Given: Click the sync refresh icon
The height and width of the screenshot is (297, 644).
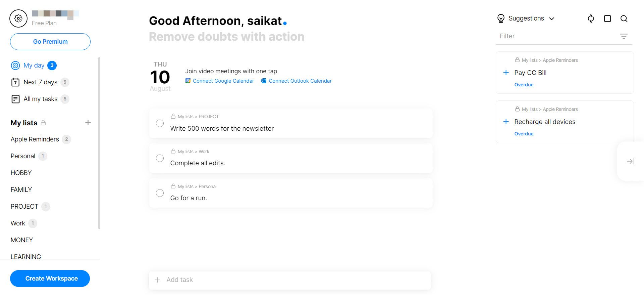Looking at the screenshot, I should pyautogui.click(x=591, y=18).
